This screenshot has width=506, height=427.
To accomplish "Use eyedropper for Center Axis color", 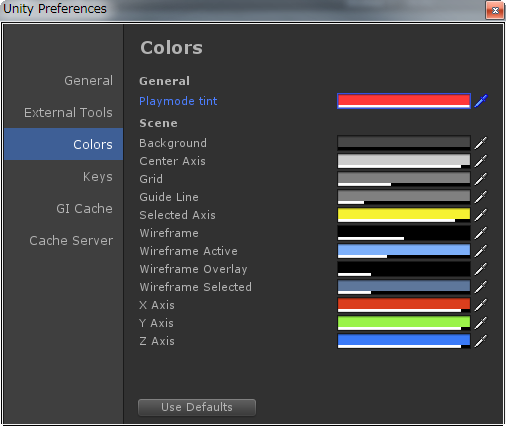I will 481,161.
